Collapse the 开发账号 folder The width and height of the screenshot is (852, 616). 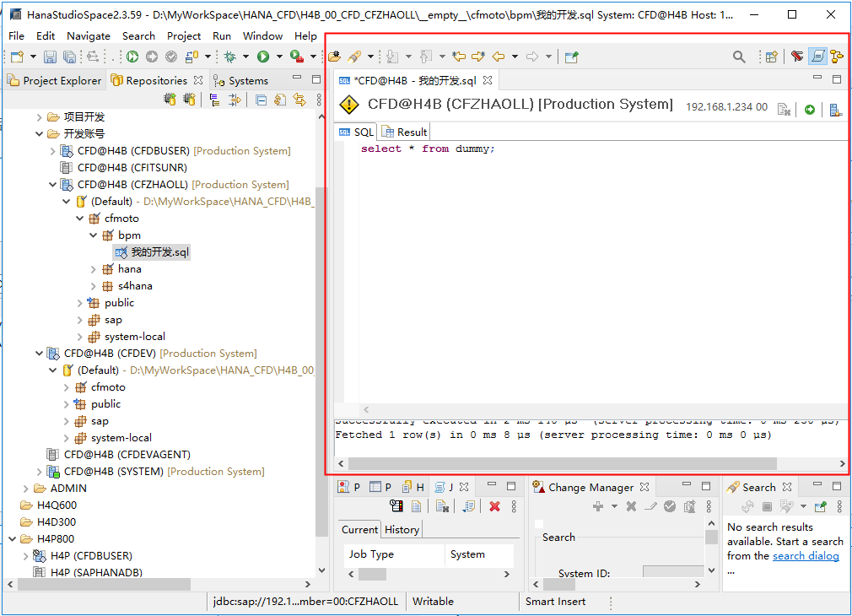click(x=39, y=133)
